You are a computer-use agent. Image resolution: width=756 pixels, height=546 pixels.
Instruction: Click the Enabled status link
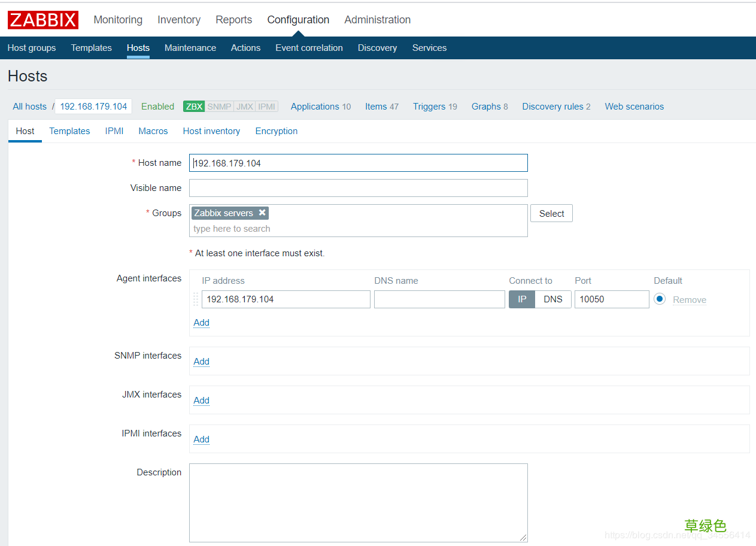158,107
